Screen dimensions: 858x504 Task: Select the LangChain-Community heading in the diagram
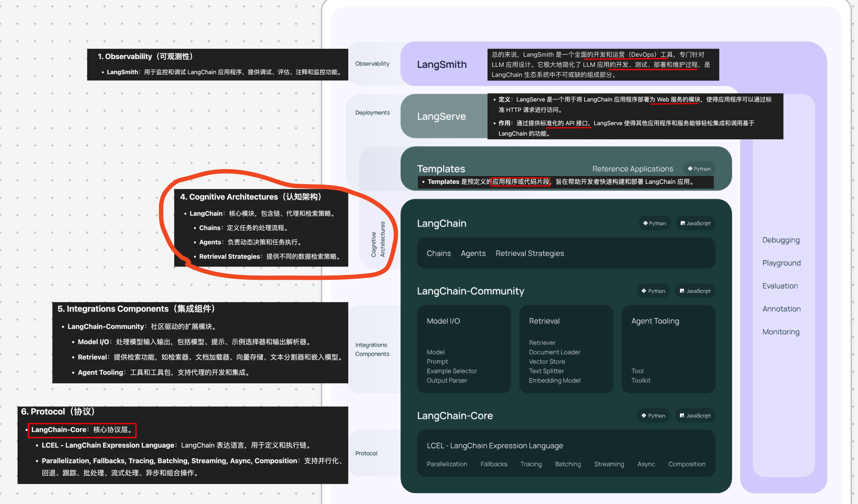471,291
